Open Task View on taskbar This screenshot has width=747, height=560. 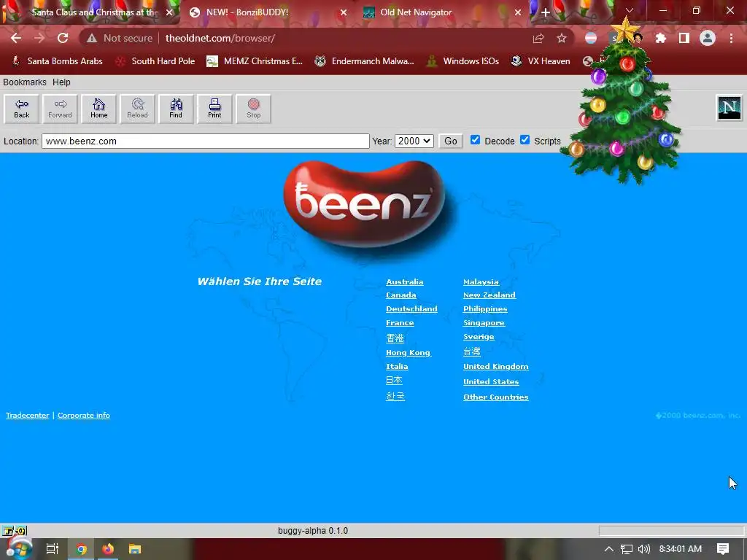coord(52,549)
